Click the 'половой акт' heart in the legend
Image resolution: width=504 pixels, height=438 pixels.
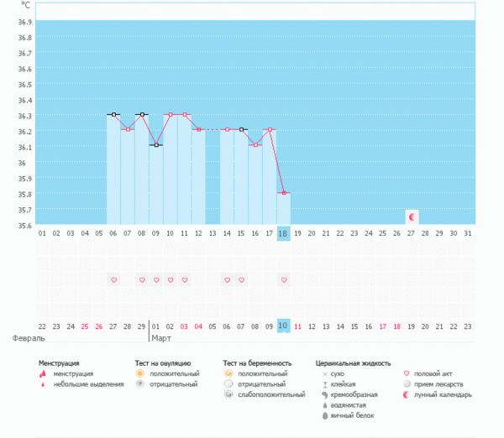407,373
